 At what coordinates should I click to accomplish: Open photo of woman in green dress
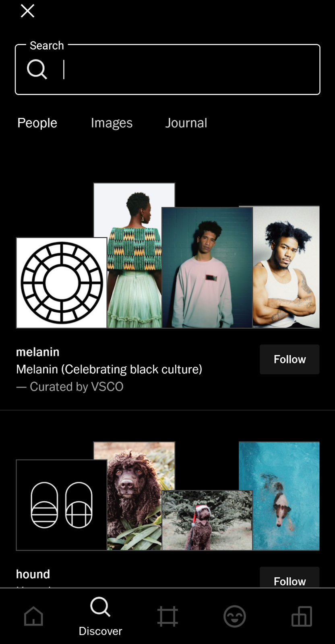point(134,256)
